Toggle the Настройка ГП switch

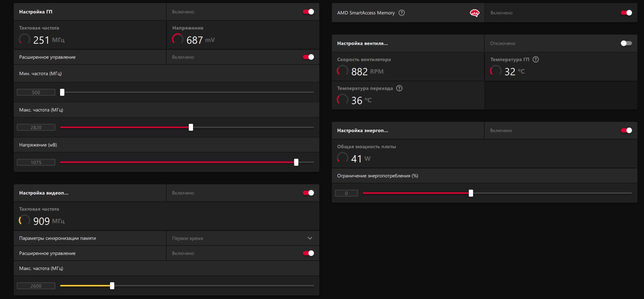308,12
